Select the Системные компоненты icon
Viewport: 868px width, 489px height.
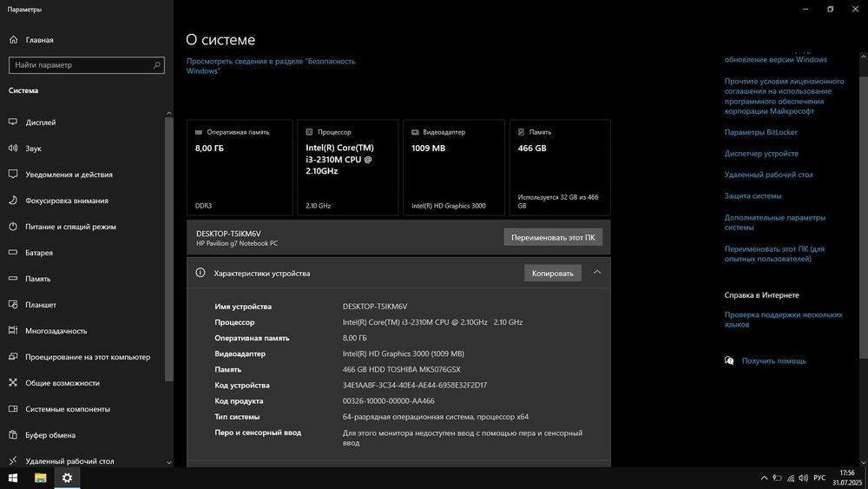[x=13, y=408]
